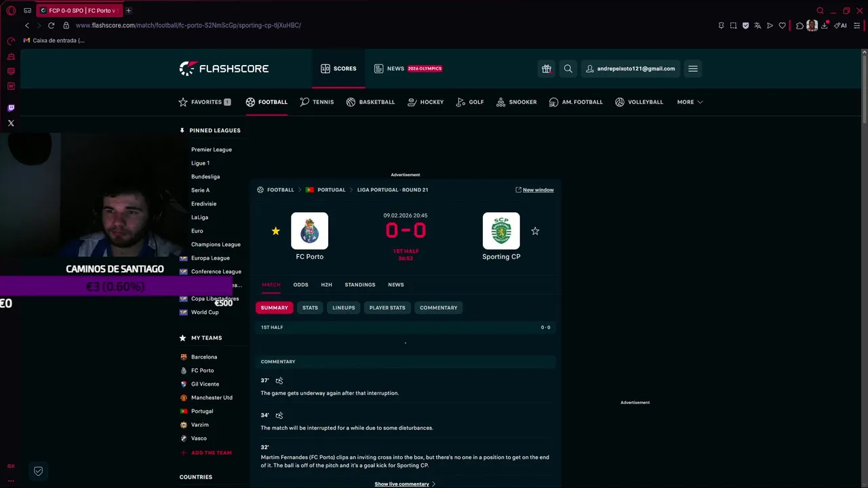Select the Stats sub-tab
The height and width of the screenshot is (488, 868).
[310, 308]
